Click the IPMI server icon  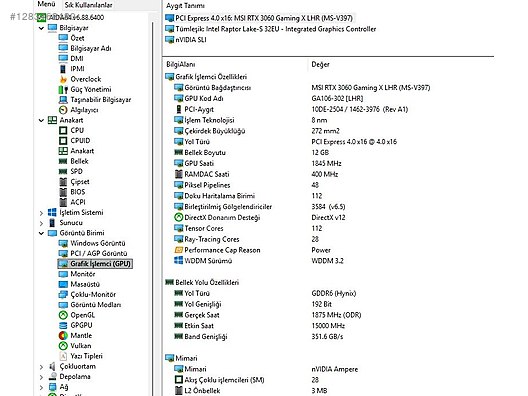click(x=63, y=69)
